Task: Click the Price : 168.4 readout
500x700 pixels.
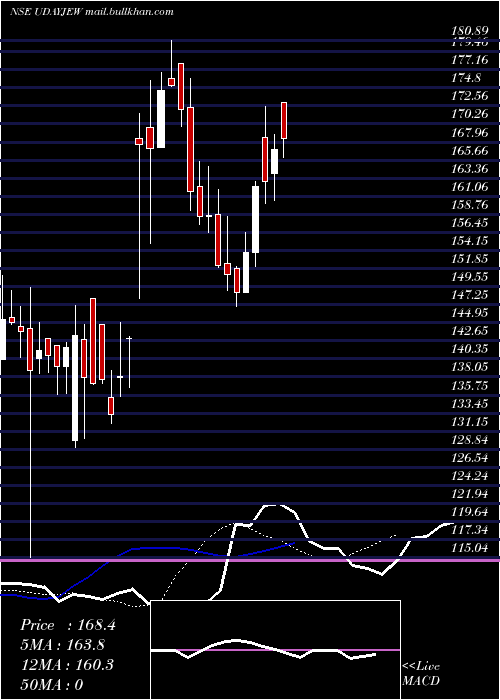Action: 68,625
